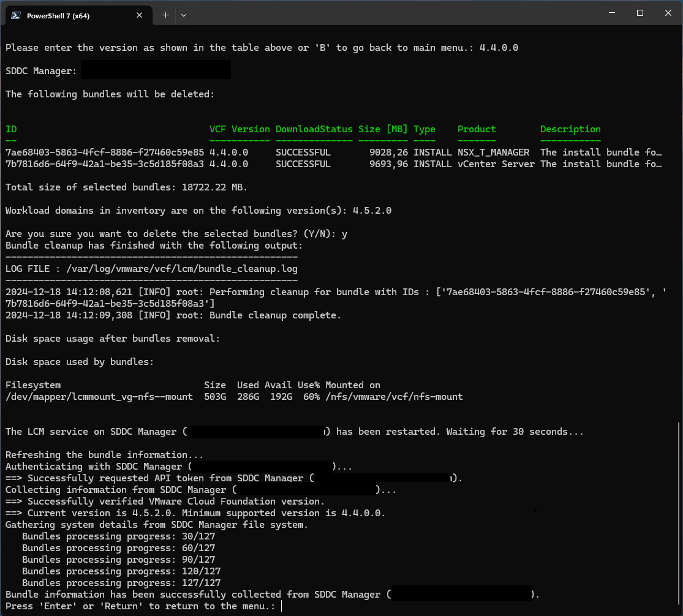
Task: Click the size value 9693,96
Action: [x=388, y=164]
